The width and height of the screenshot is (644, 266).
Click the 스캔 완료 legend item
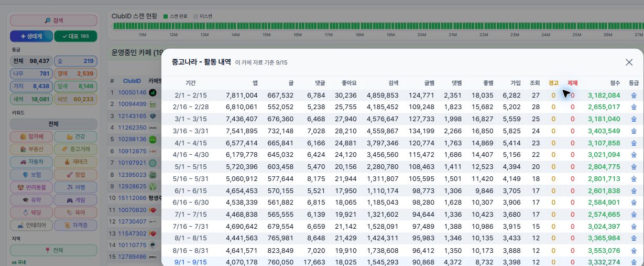point(176,16)
